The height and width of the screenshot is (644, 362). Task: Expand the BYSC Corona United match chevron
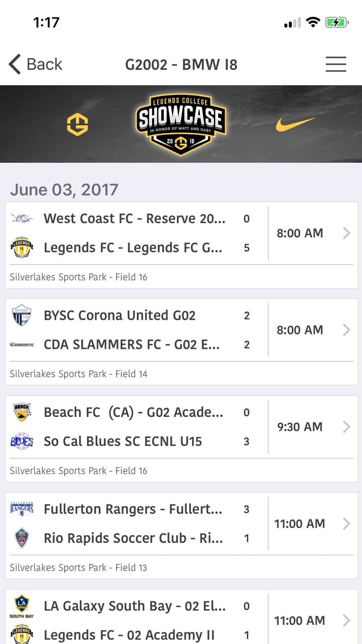346,330
